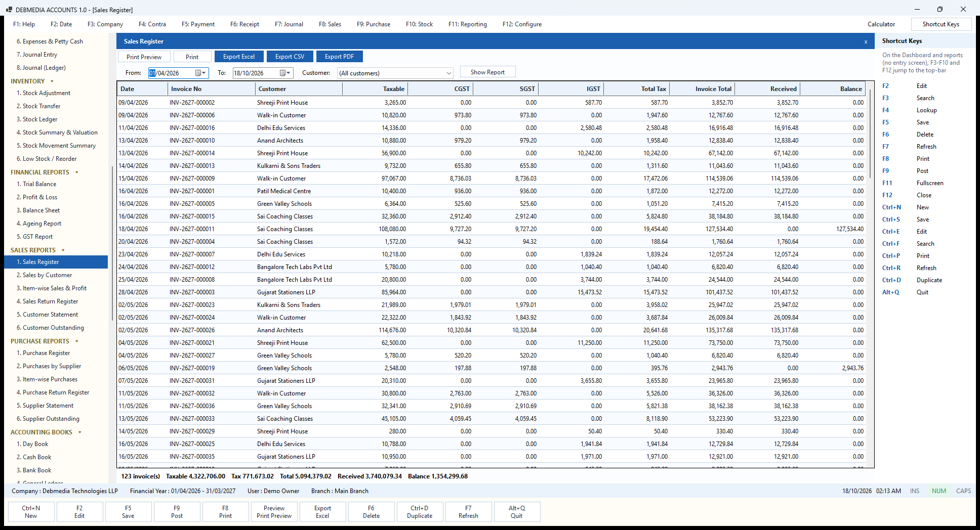
Task: Toggle the Shortcut Keys panel button
Action: (x=941, y=24)
